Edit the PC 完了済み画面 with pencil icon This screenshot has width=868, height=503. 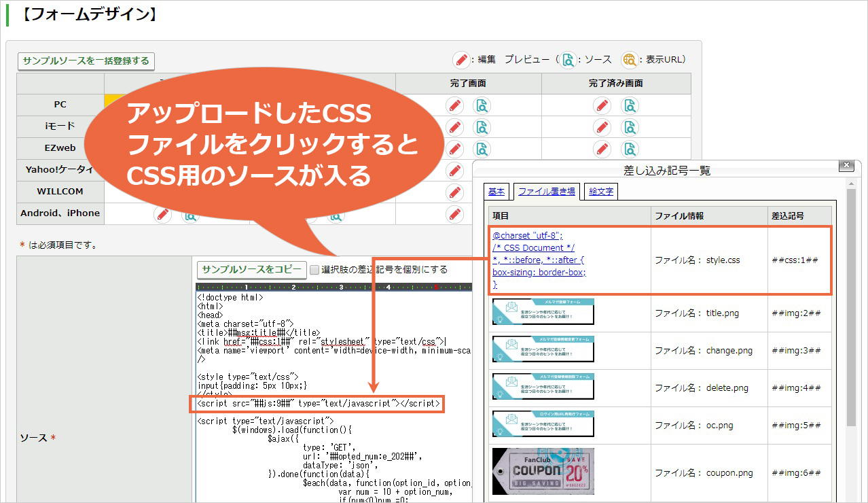pyautogui.click(x=602, y=105)
